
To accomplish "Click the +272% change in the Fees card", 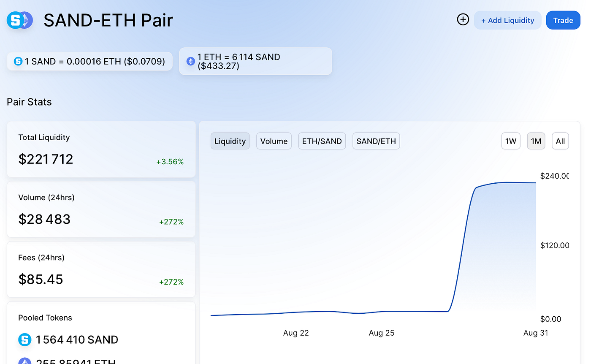I will click(x=171, y=282).
